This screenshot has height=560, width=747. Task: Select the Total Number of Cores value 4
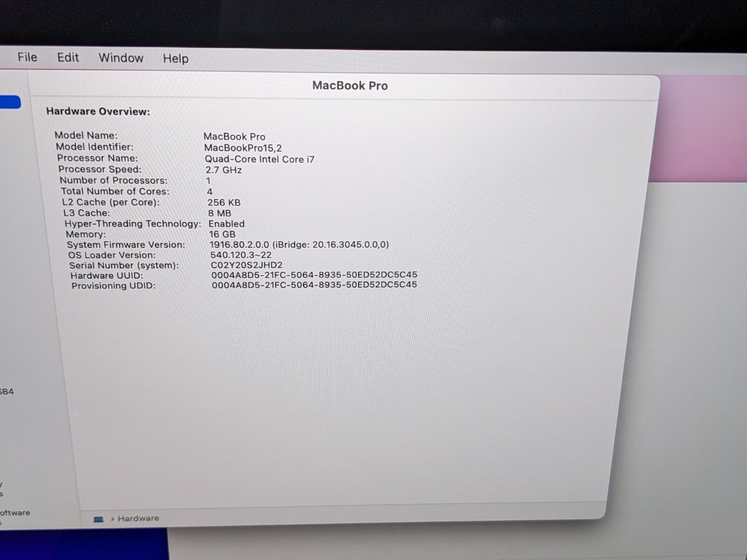click(210, 191)
